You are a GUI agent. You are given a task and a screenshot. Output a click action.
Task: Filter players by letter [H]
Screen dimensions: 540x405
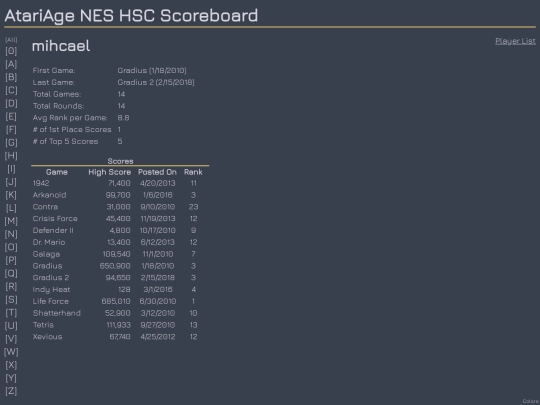(x=11, y=156)
